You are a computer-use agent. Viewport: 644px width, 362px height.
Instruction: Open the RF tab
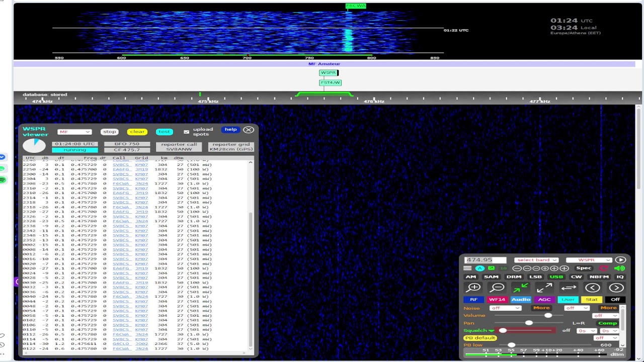point(473,300)
